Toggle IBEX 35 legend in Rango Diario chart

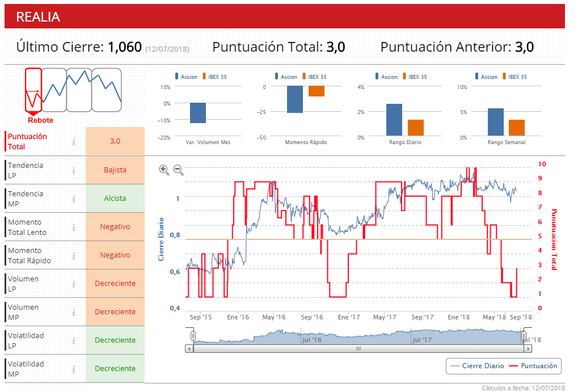click(x=415, y=77)
